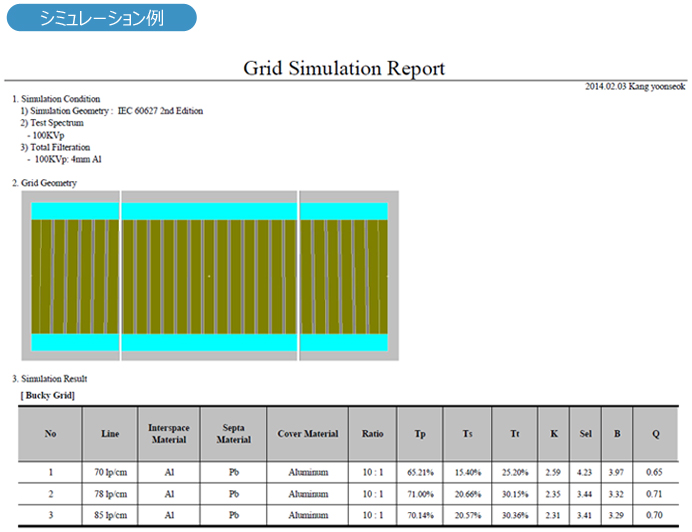
Task: Click the Interspace Material column header
Action: 169,434
